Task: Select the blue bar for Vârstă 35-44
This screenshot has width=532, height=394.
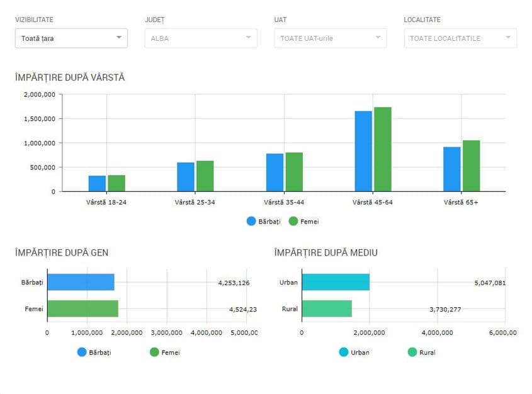Action: [x=274, y=172]
